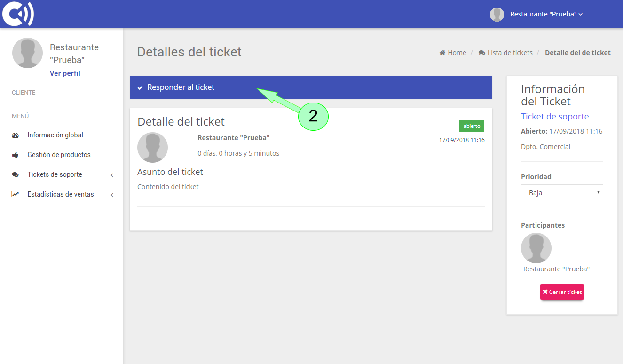Viewport: 623px width, 364px height.
Task: Go to Home via the breadcrumb link
Action: [456, 52]
